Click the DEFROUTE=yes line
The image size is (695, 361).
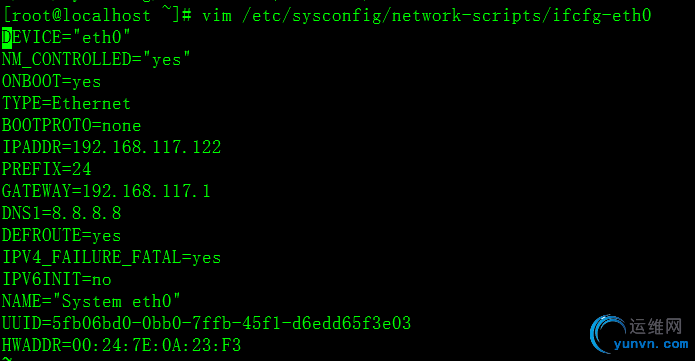point(61,235)
